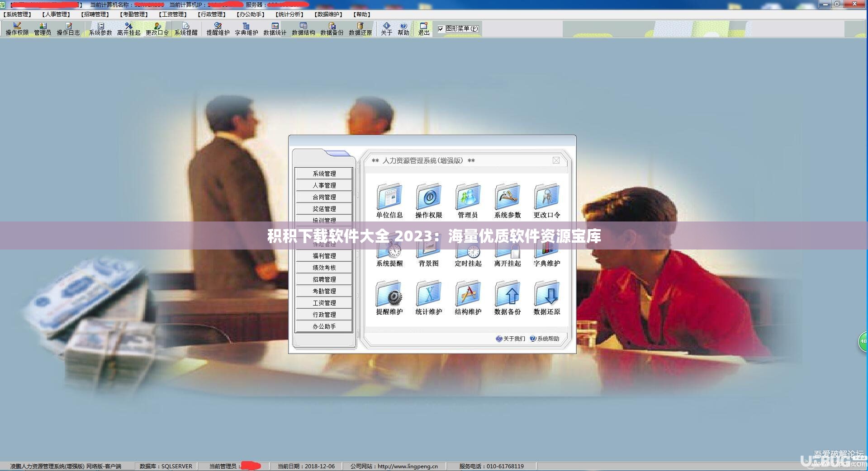The height and width of the screenshot is (471, 868).
Task: Click 系统提醒 in the top toolbar
Action: pos(186,29)
